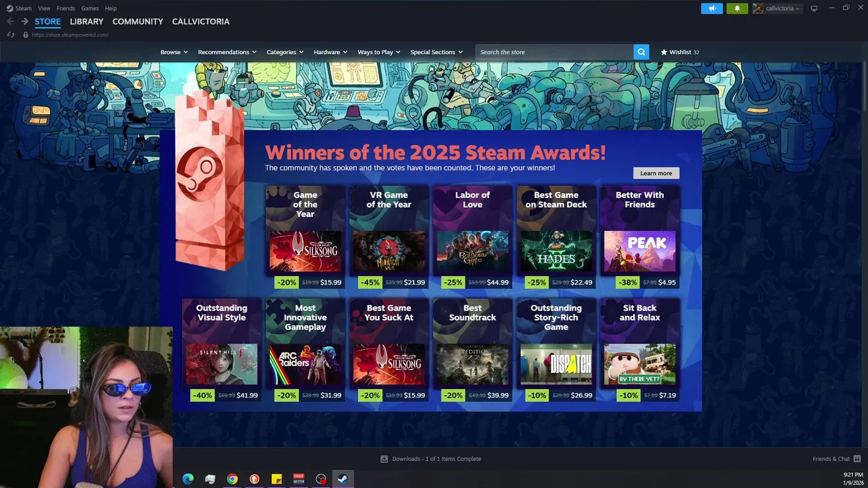868x488 pixels.
Task: Click the store URL address
Action: [x=70, y=35]
